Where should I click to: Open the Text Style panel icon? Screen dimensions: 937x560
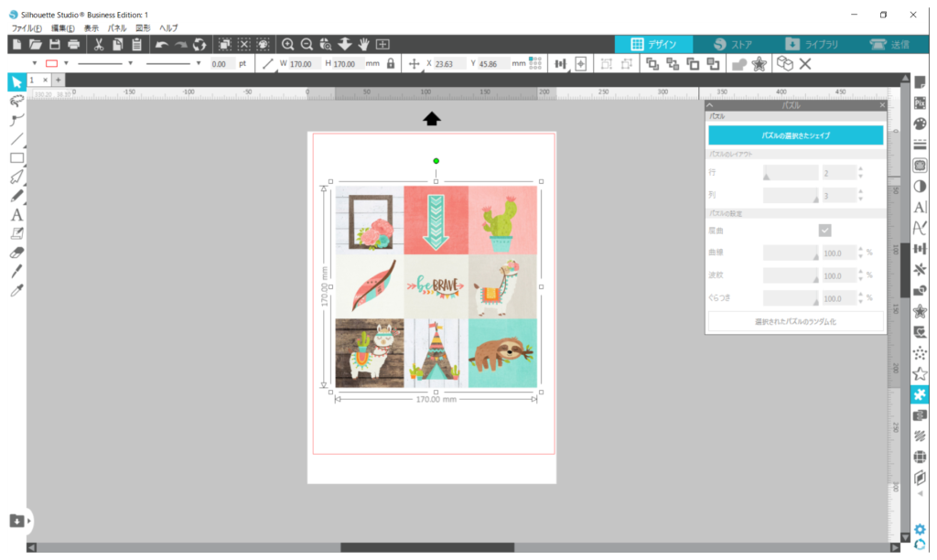920,207
